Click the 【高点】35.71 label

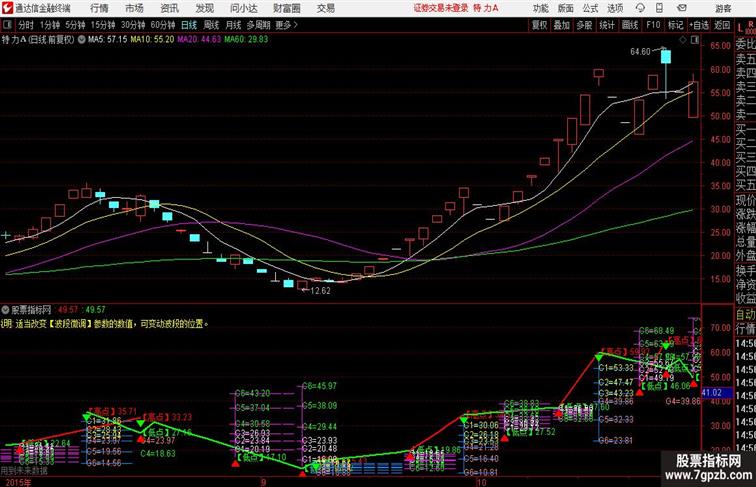(112, 411)
